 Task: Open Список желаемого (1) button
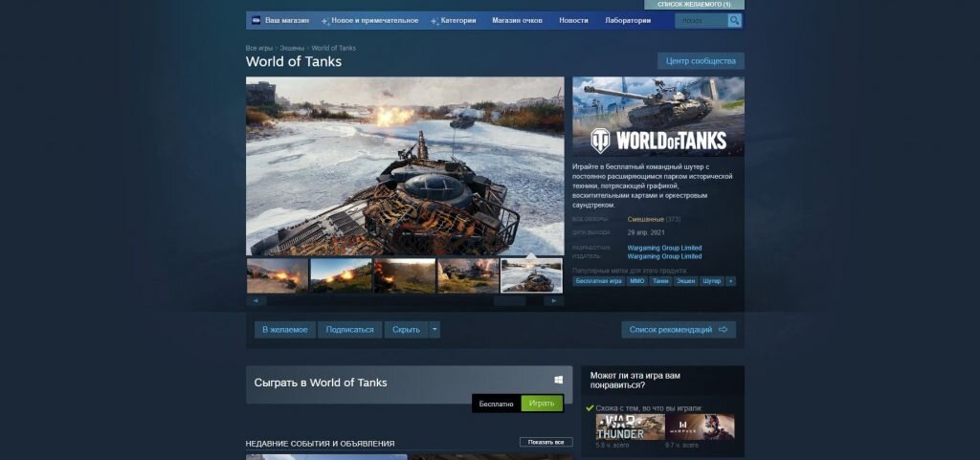pyautogui.click(x=694, y=5)
